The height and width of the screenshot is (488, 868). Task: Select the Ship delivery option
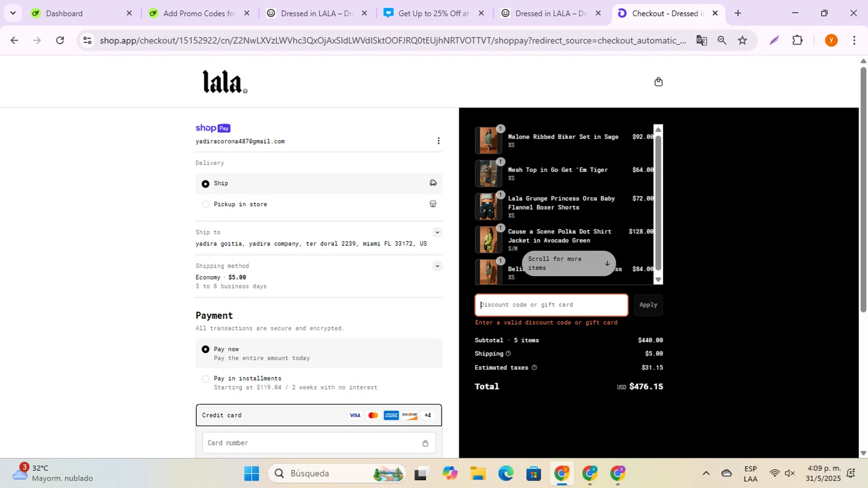pos(319,184)
